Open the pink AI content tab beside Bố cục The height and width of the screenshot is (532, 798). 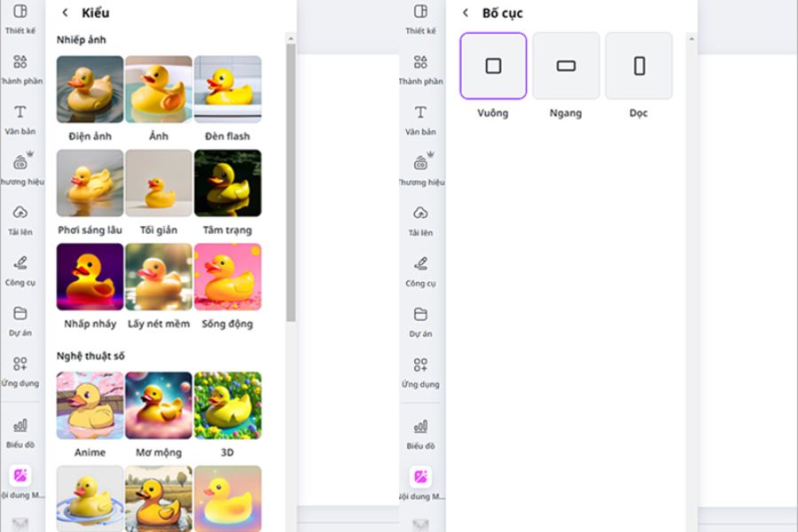tap(420, 476)
